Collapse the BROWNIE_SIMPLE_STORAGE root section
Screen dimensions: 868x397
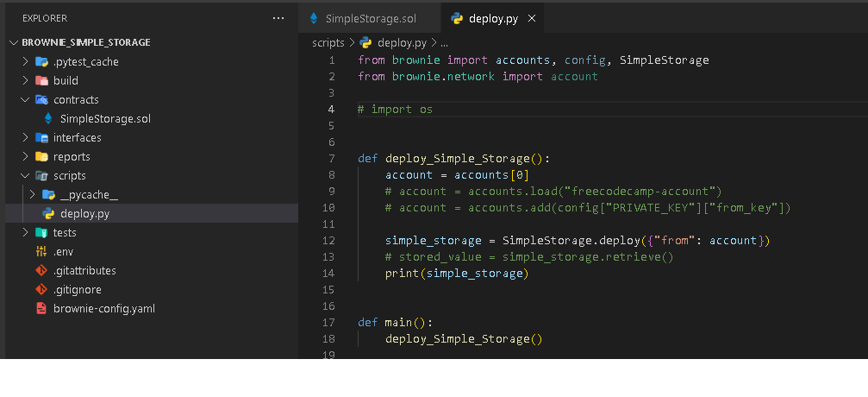coord(15,42)
